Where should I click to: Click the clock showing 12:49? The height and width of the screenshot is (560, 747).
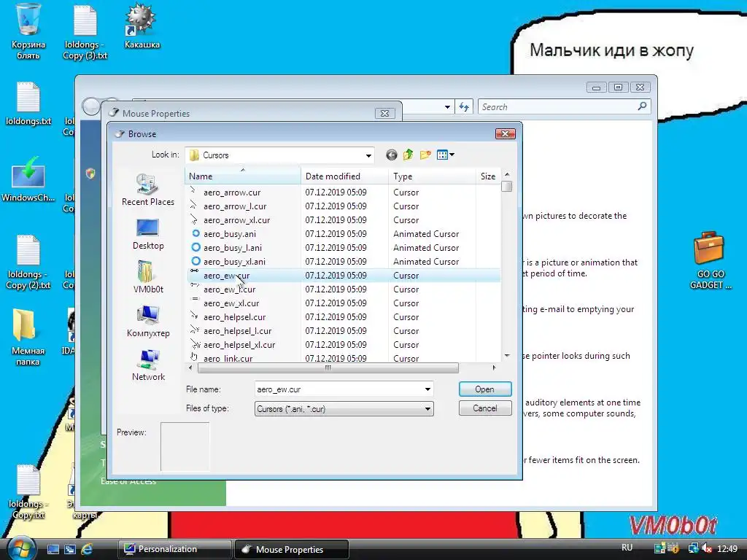coord(727,548)
